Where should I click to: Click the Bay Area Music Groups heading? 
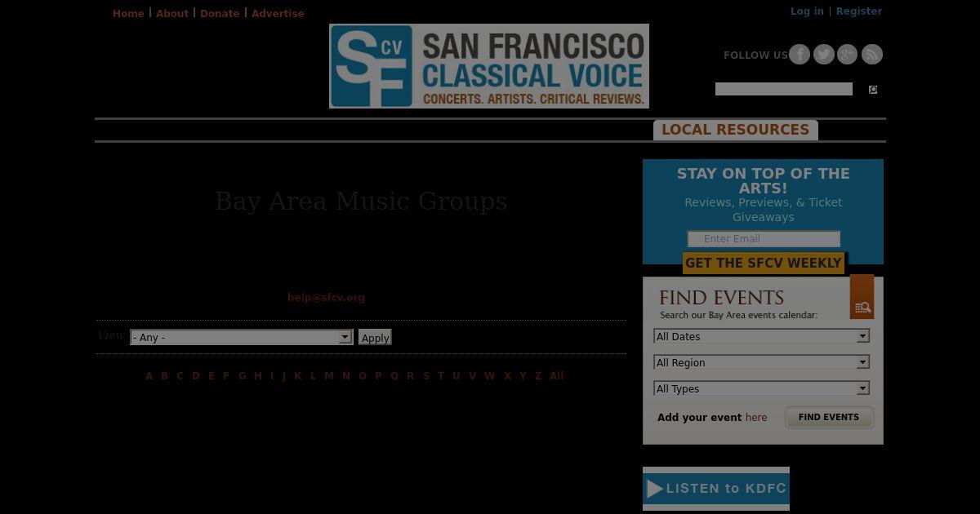coord(361,202)
